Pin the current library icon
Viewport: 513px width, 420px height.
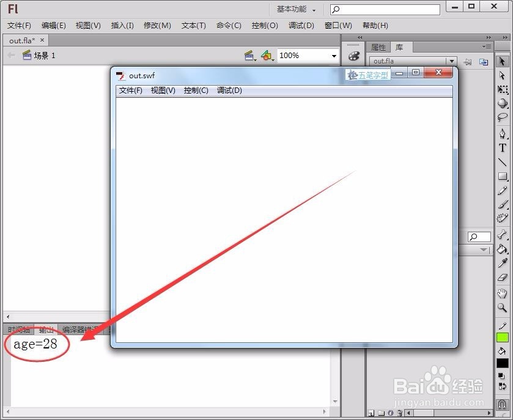(x=468, y=62)
